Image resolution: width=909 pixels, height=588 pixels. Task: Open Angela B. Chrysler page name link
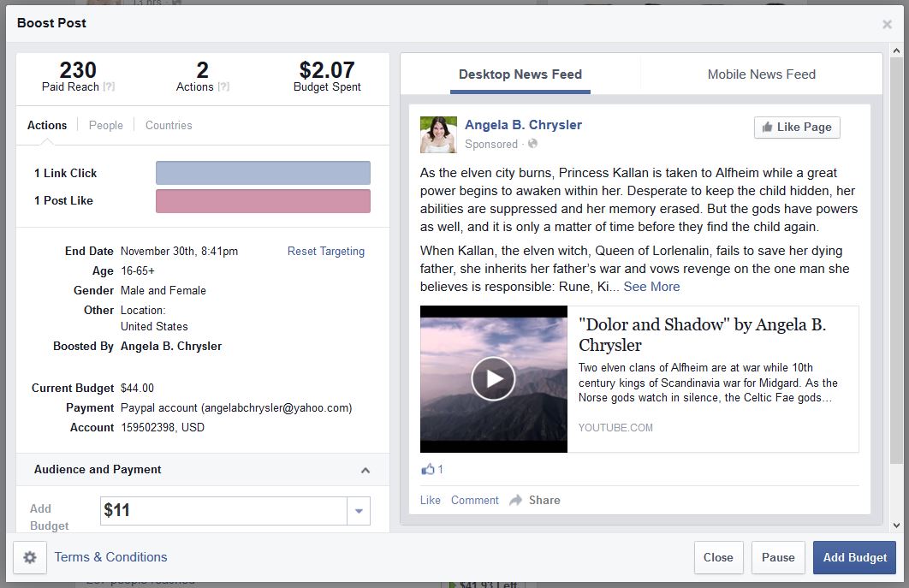[523, 125]
